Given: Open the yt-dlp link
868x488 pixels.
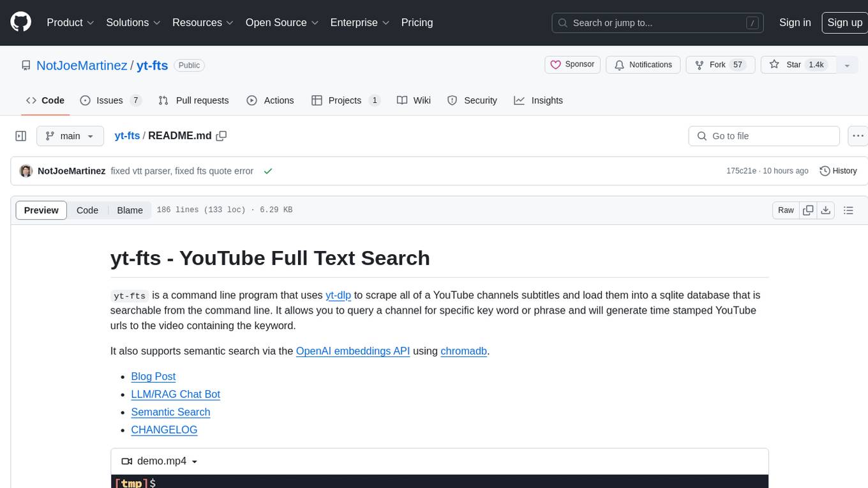Looking at the screenshot, I should tap(338, 295).
